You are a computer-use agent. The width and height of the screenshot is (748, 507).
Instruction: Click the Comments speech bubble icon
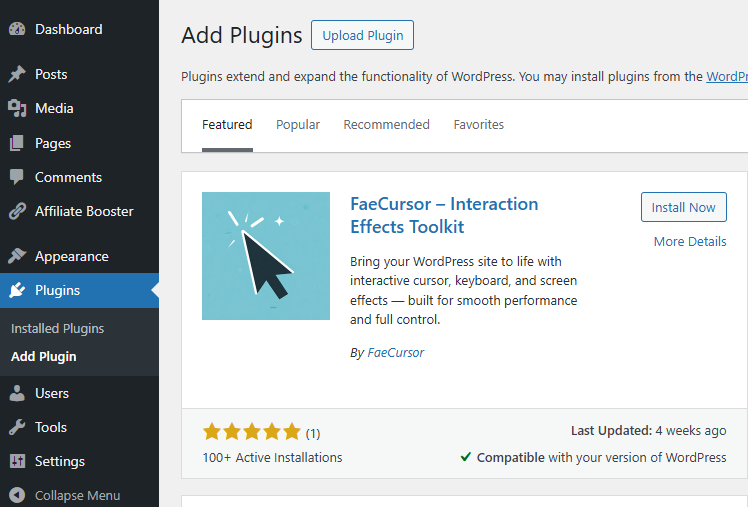pos(17,177)
